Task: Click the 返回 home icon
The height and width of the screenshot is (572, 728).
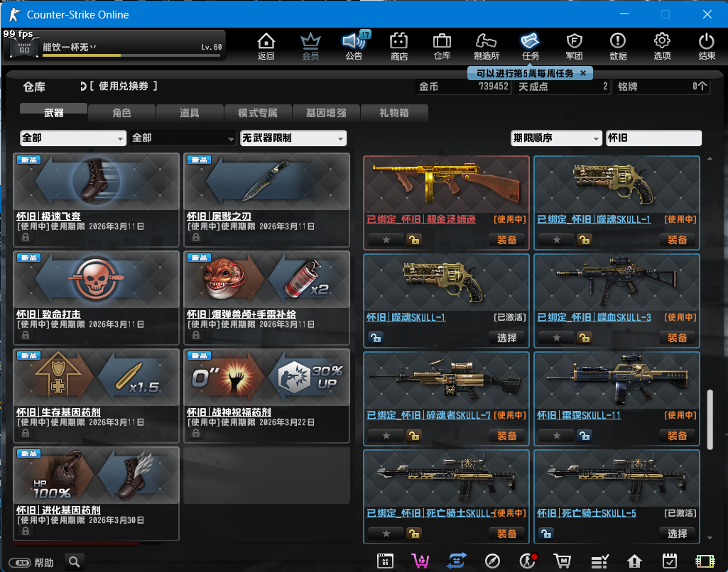Action: [x=266, y=46]
